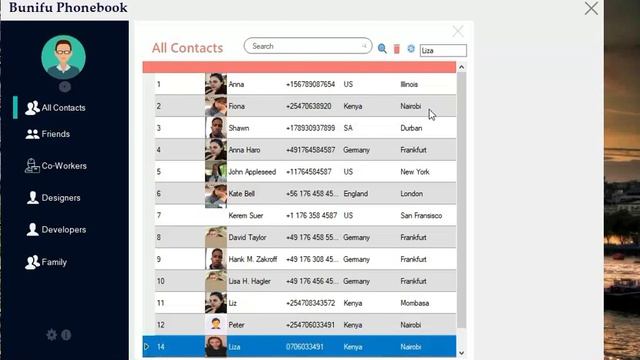Click phone number +156789087654
Viewport: 640px width, 360px height.
coord(310,84)
